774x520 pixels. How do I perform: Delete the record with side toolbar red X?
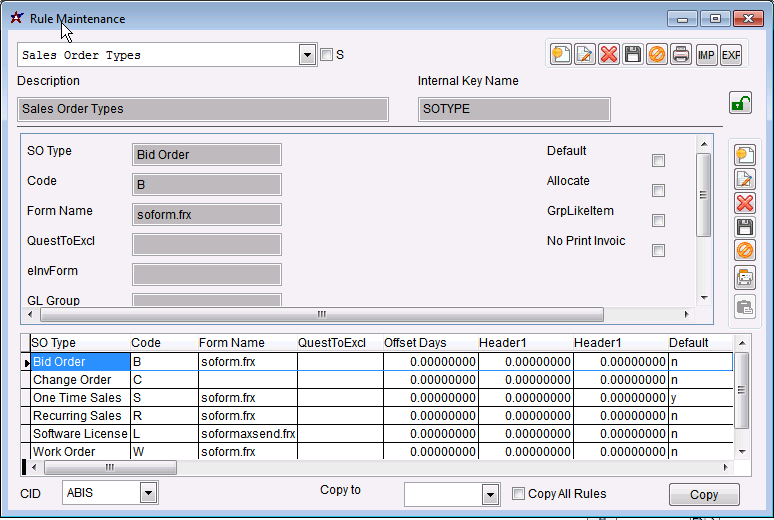745,203
